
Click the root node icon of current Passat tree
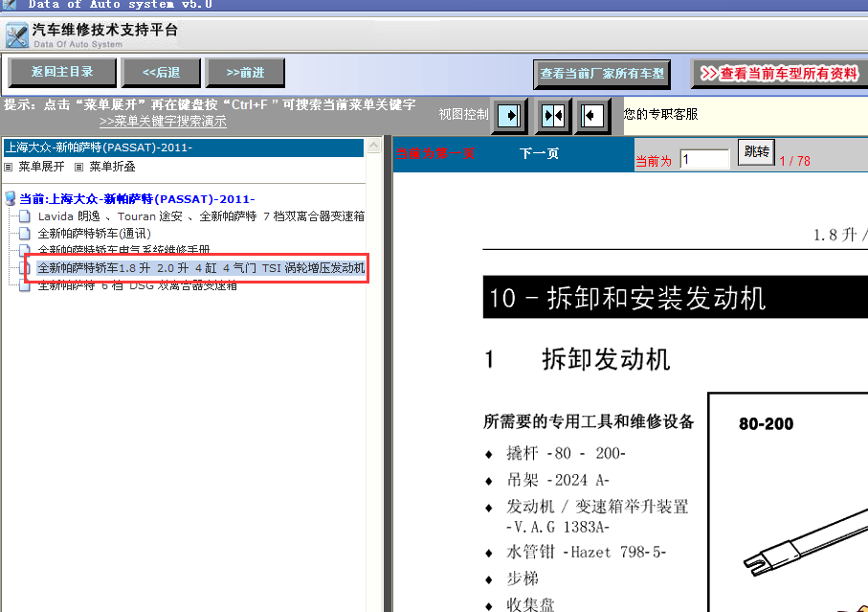point(10,198)
